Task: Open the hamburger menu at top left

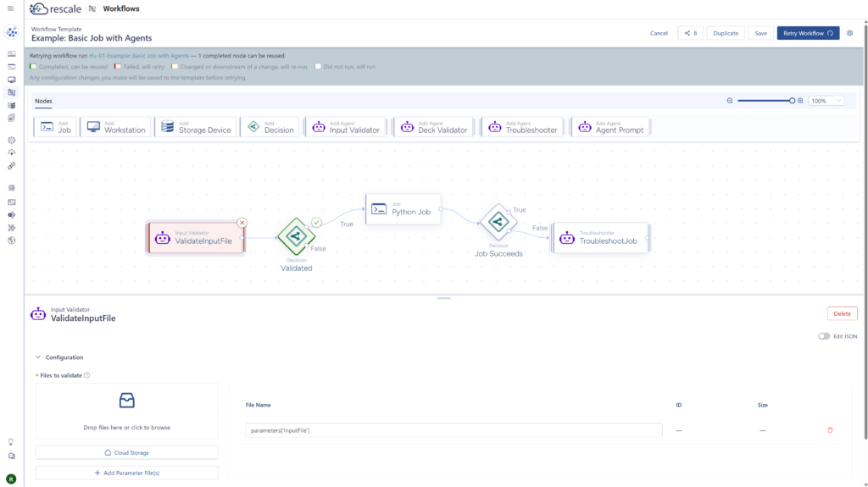Action: click(10, 8)
